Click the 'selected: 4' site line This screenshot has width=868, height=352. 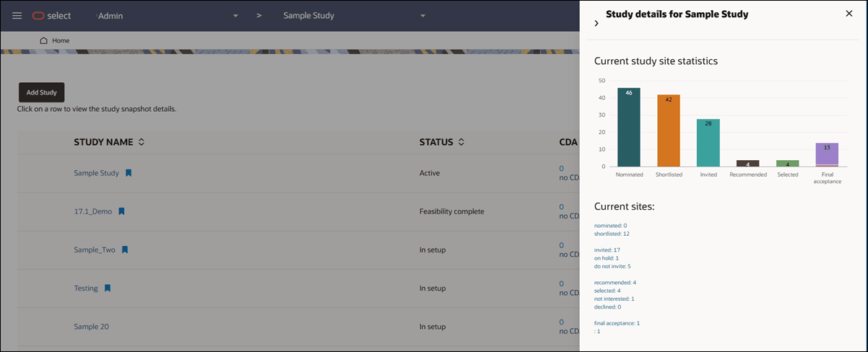[607, 291]
